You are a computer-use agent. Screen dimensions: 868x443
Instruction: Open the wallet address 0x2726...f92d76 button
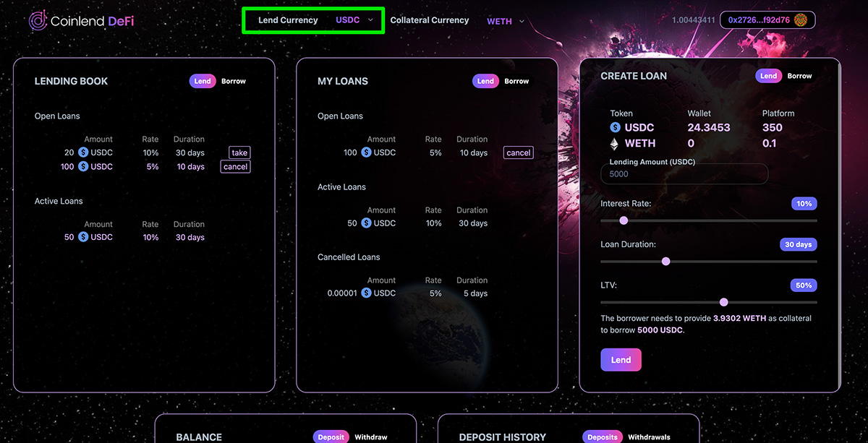pos(767,20)
